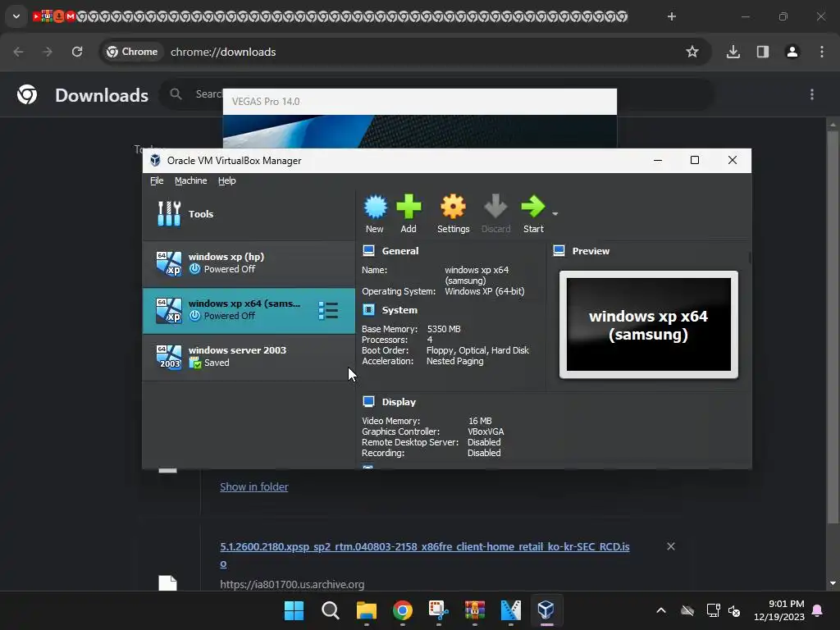Show hidden system tray icons
Image resolution: width=840 pixels, height=630 pixels.
point(661,610)
